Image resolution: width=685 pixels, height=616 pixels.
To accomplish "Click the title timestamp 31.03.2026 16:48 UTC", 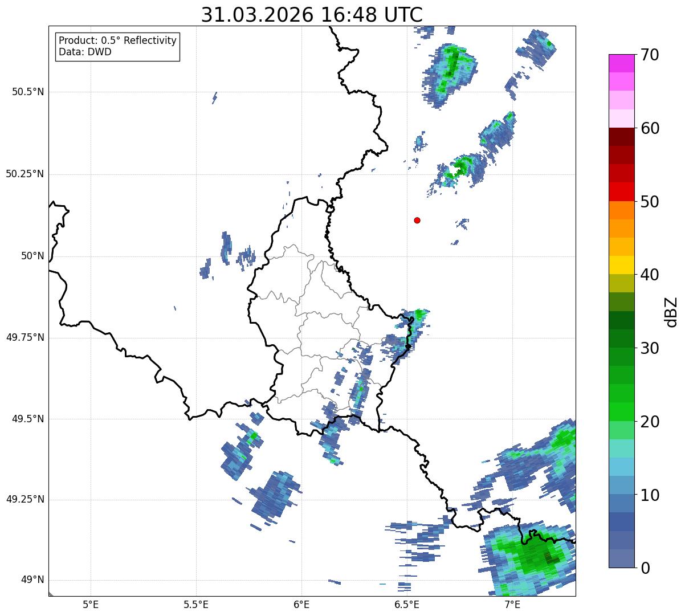I will click(312, 15).
